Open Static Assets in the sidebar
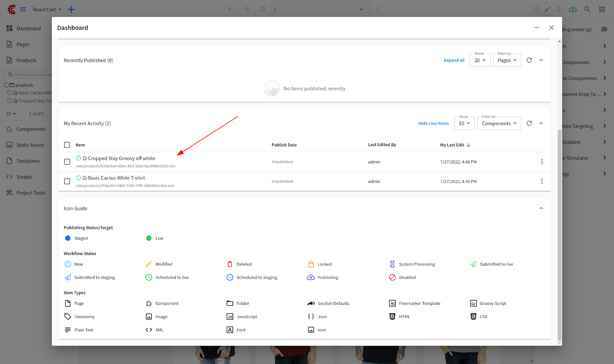This screenshot has height=364, width=614. click(x=30, y=145)
